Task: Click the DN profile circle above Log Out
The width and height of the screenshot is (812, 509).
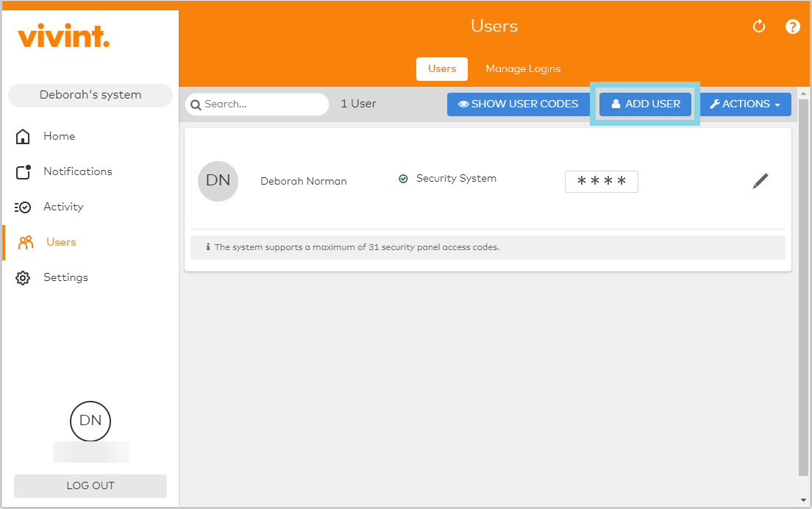Action: pos(90,421)
